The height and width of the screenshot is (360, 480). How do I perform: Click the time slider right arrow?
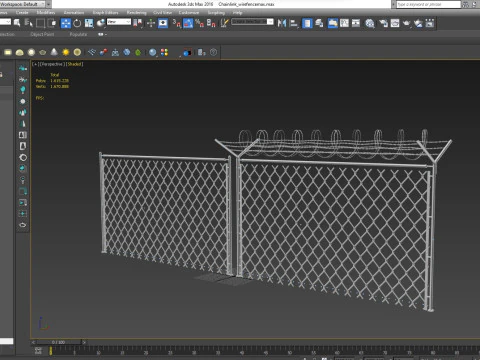point(84,342)
